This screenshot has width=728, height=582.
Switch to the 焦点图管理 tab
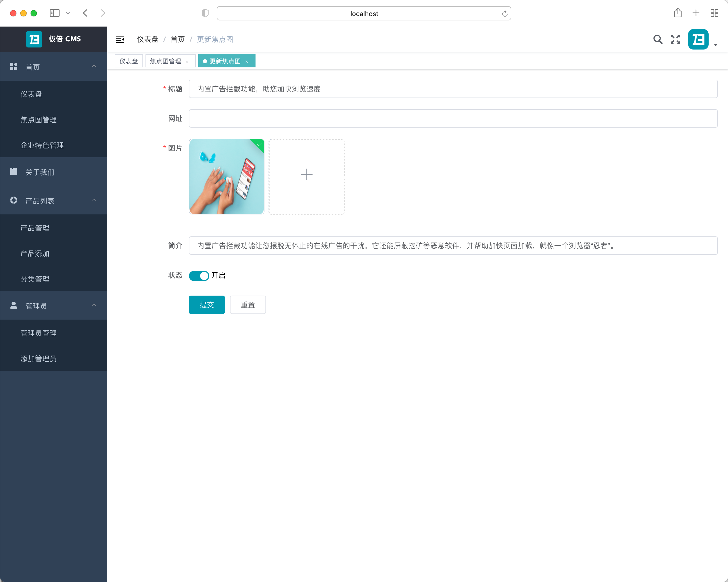click(165, 61)
